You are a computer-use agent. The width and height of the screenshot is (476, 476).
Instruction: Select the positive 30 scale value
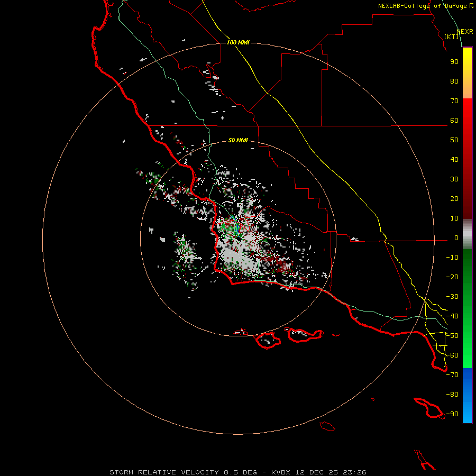(x=454, y=179)
